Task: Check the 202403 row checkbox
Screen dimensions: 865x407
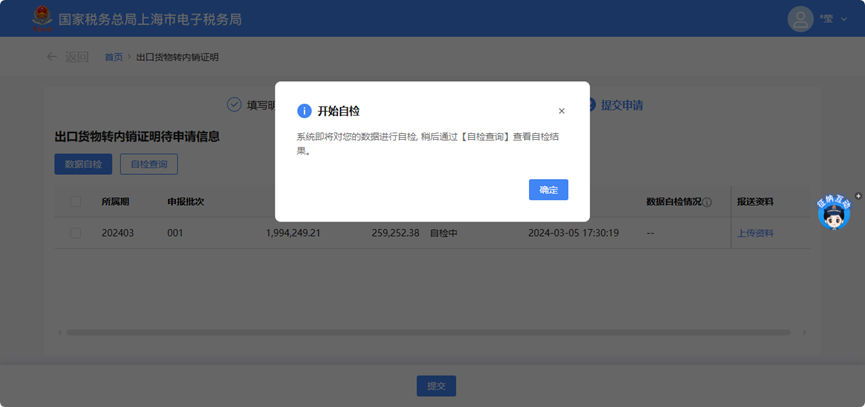Action: (x=76, y=233)
